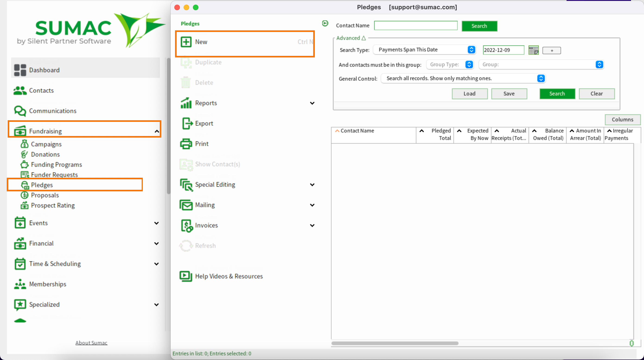This screenshot has height=360, width=644.
Task: Expand the Special Editing submenu arrow
Action: pyautogui.click(x=312, y=185)
